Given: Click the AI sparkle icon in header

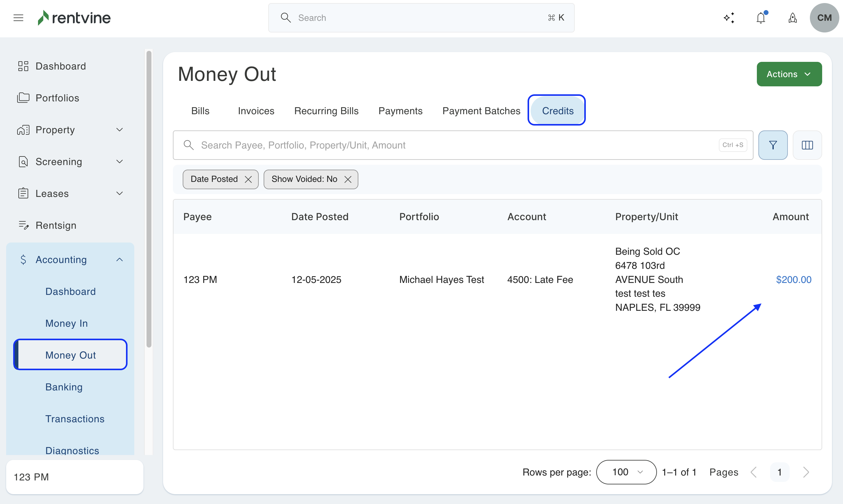Looking at the screenshot, I should [729, 18].
